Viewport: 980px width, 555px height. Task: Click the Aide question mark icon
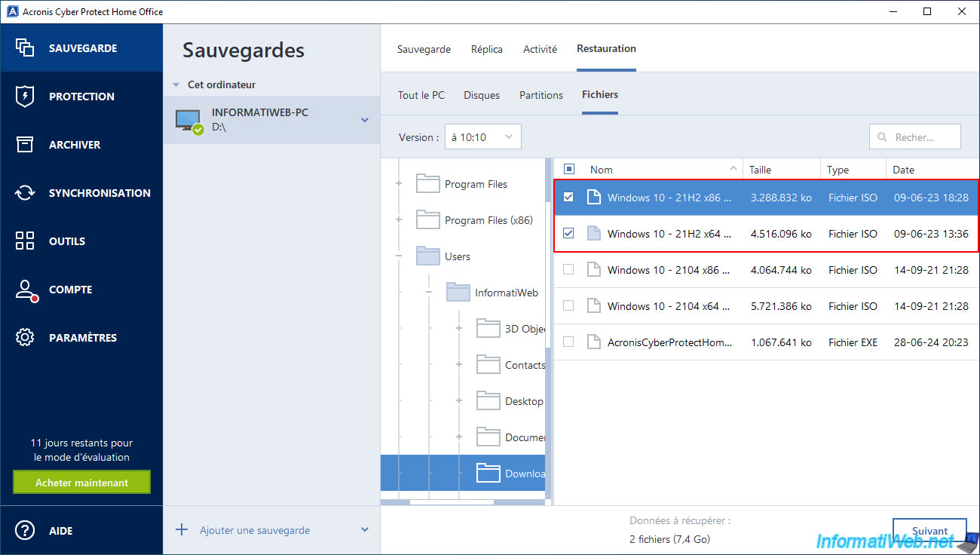coord(25,531)
